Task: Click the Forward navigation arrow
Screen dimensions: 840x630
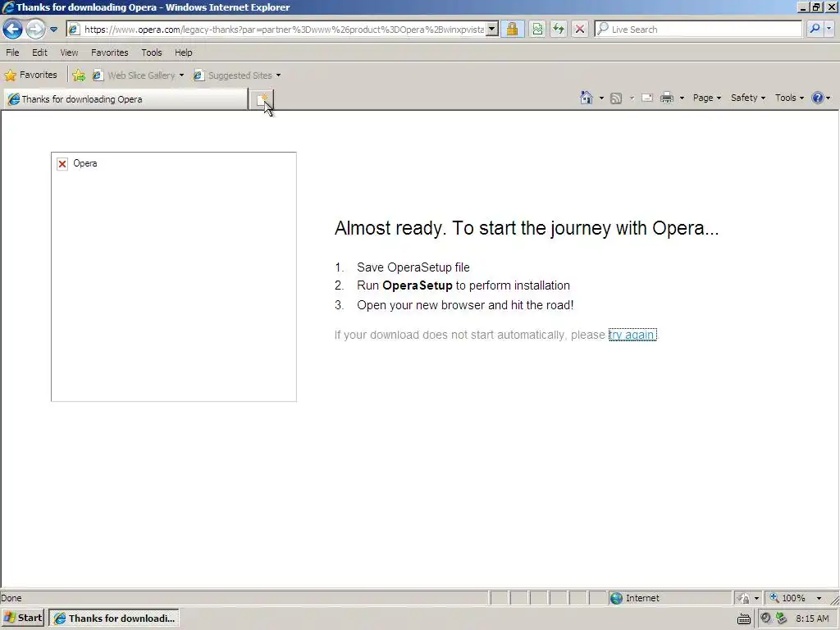Action: pyautogui.click(x=35, y=29)
